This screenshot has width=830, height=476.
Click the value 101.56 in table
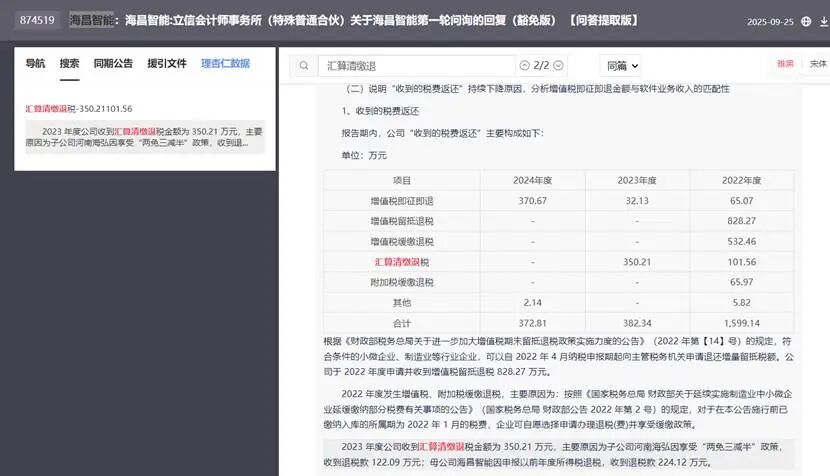click(742, 262)
